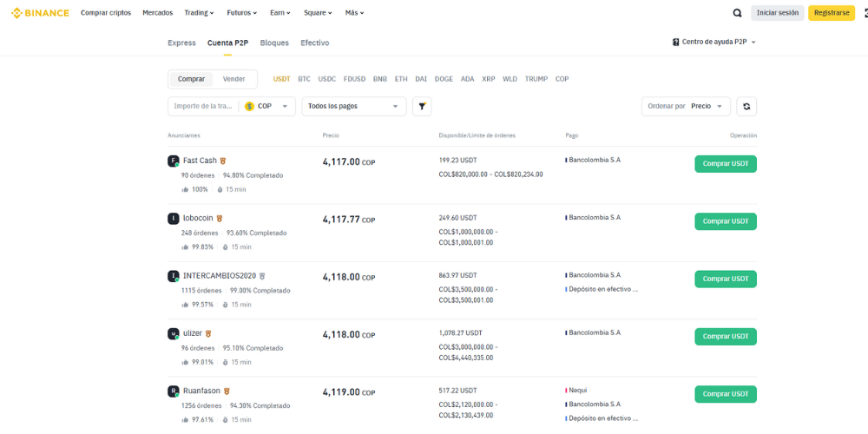
Task: Click the badge icon next to INTERCAMBIOS2020
Action: click(x=262, y=276)
